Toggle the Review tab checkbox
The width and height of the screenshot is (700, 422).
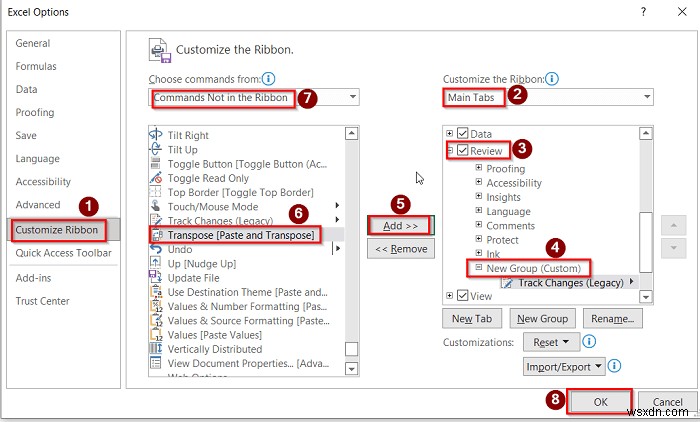[x=462, y=150]
